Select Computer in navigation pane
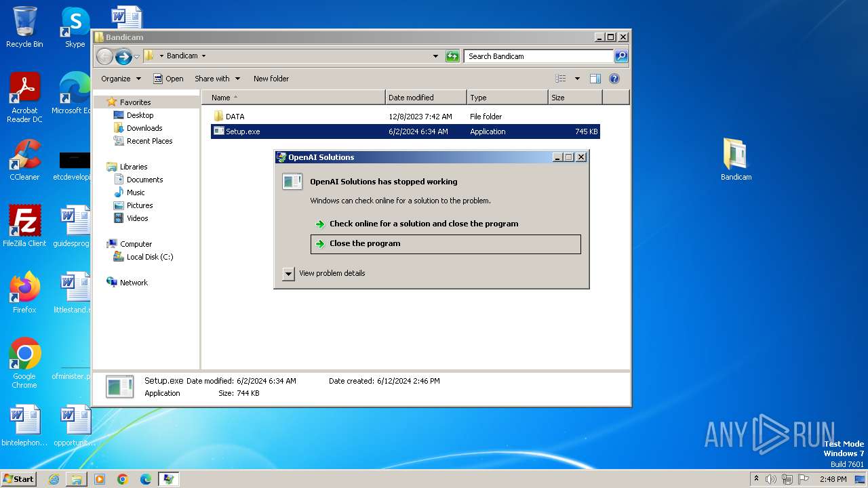The height and width of the screenshot is (488, 868). 136,244
